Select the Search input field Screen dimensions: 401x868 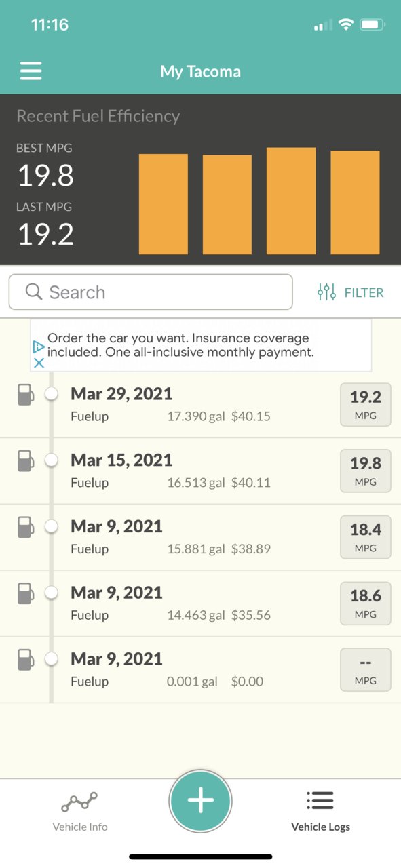(x=151, y=292)
